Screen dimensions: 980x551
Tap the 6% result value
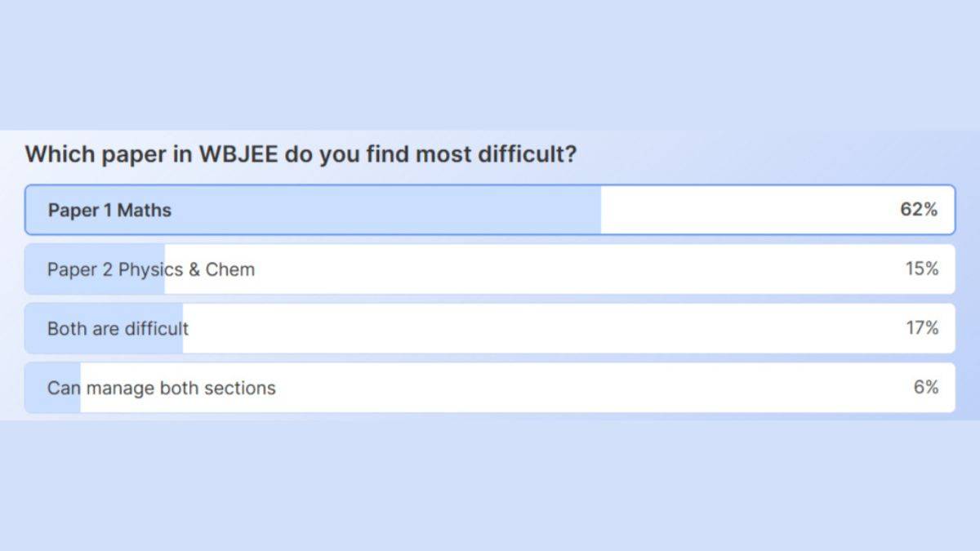click(925, 388)
